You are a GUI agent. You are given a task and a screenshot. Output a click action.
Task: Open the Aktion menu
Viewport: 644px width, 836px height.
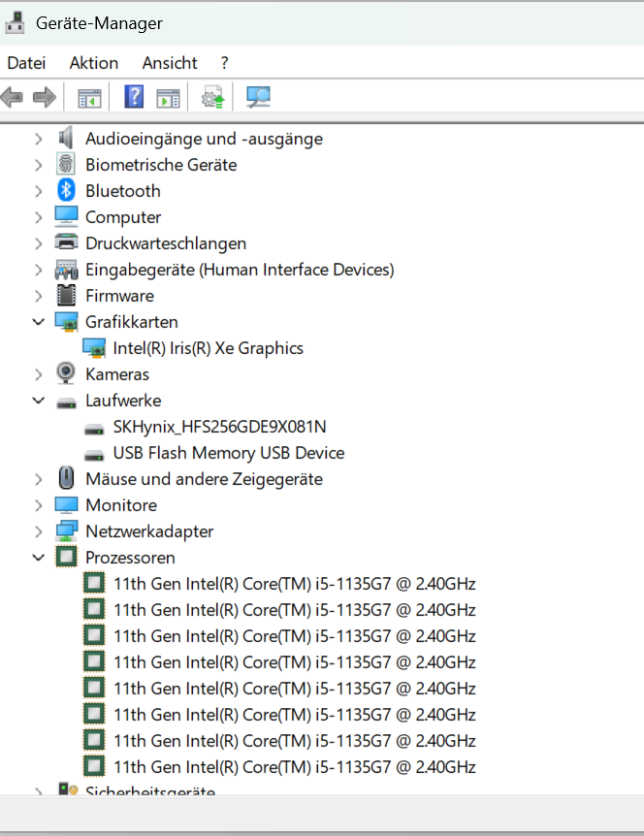[x=94, y=63]
